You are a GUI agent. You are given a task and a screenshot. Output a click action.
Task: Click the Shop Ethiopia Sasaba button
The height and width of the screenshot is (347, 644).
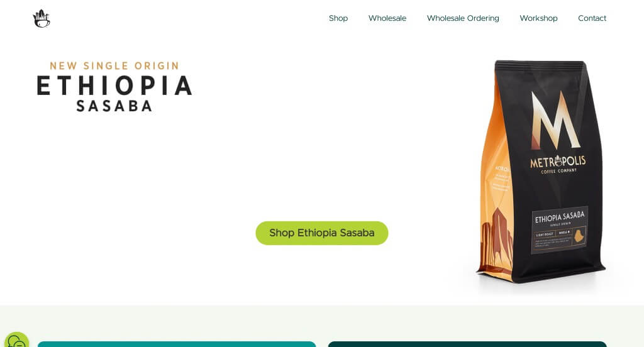click(321, 233)
